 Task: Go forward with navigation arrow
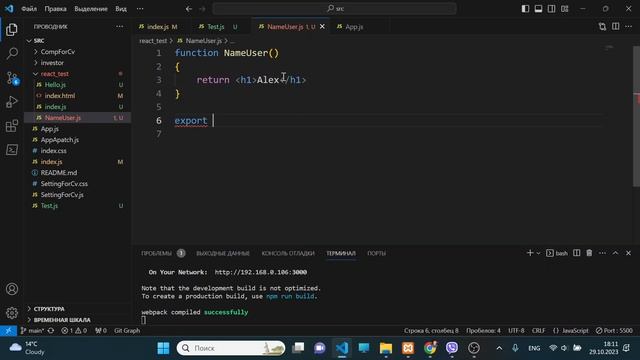pos(202,9)
